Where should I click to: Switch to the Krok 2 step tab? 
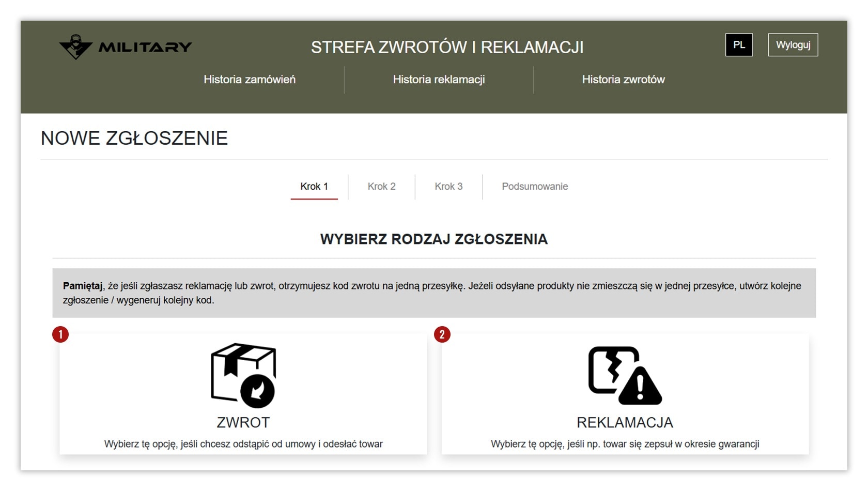point(382,187)
